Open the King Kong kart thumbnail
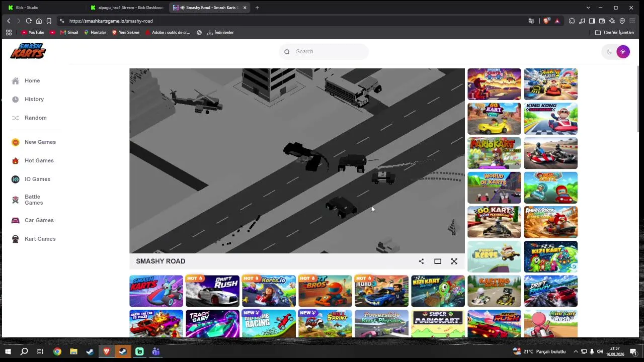The width and height of the screenshot is (644, 362). click(551, 119)
